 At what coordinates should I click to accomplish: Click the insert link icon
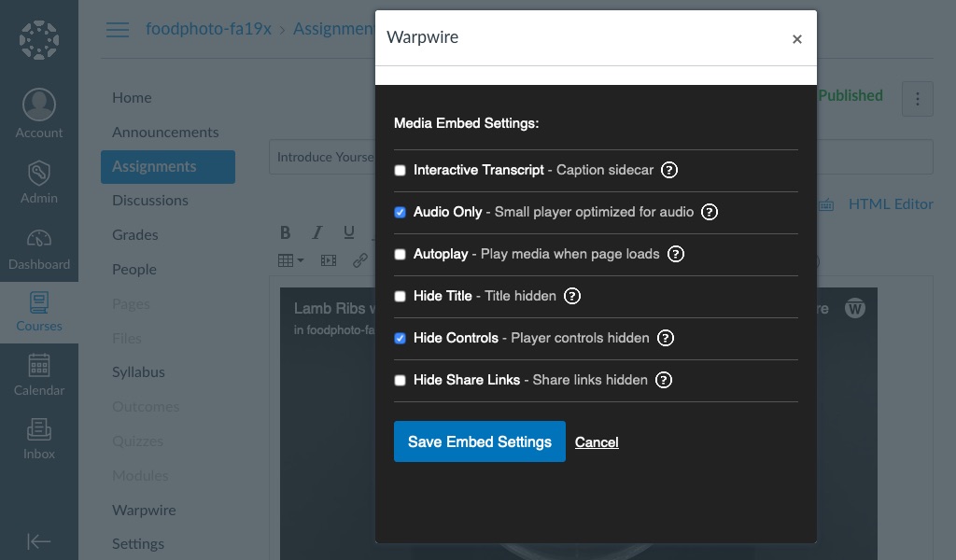[x=360, y=260]
